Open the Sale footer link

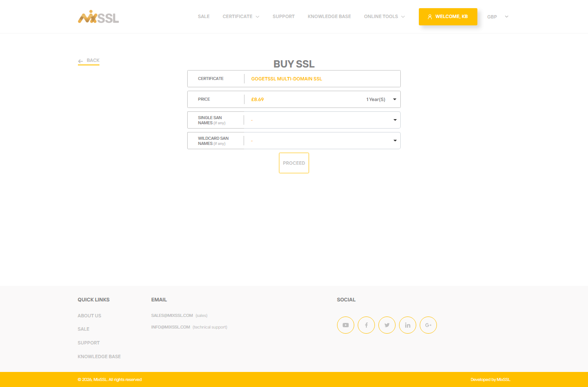point(84,329)
